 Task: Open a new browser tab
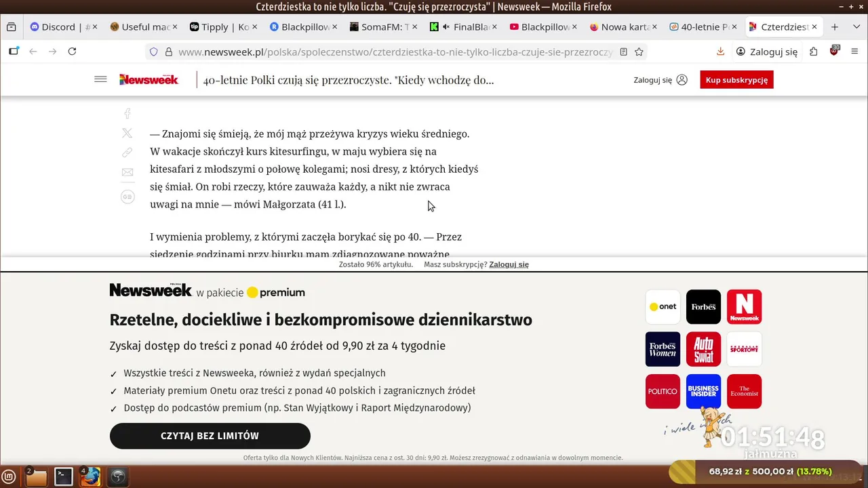click(835, 27)
